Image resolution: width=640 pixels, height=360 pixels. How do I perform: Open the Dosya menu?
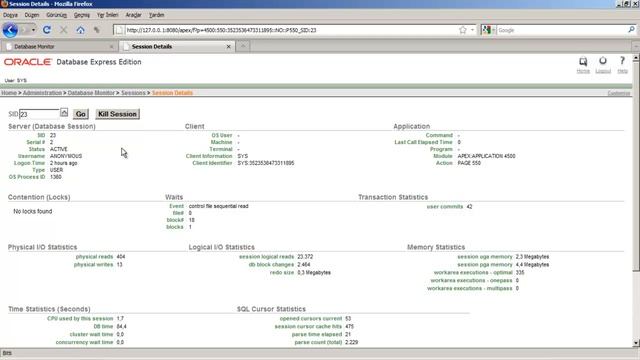coord(10,15)
